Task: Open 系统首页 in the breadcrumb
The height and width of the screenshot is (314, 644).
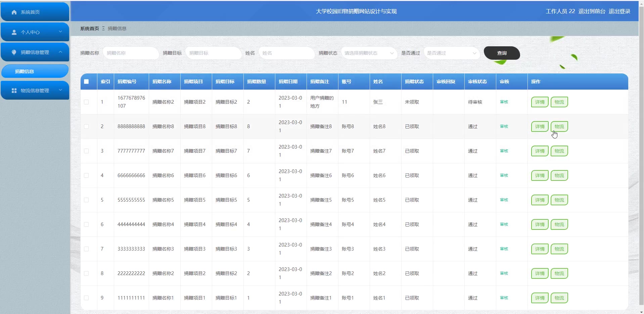Action: 89,29
